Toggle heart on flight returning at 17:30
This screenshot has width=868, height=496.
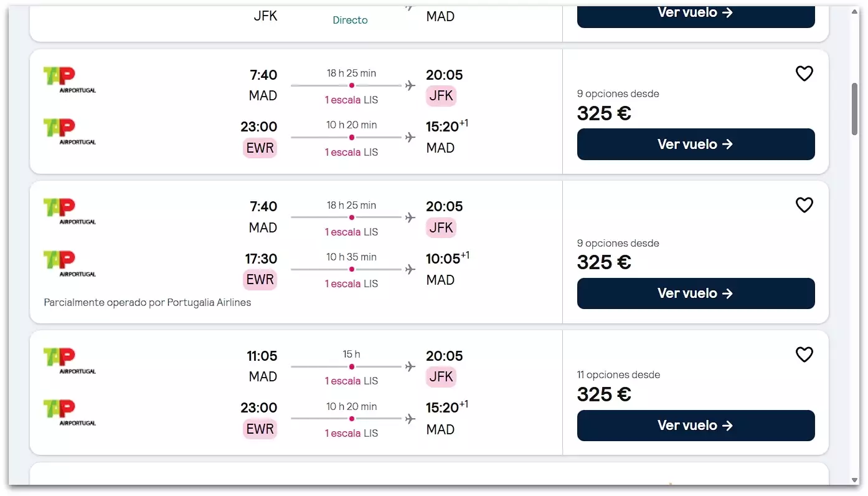[x=804, y=205]
